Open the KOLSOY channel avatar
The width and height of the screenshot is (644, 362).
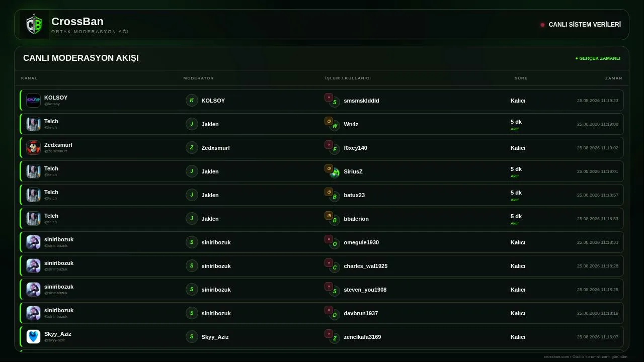(33, 100)
